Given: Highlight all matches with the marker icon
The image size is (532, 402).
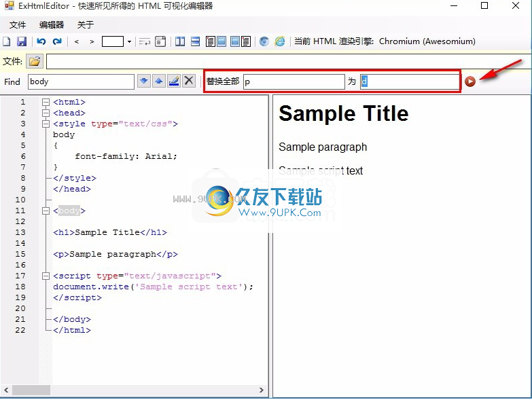Looking at the screenshot, I should click(x=174, y=81).
